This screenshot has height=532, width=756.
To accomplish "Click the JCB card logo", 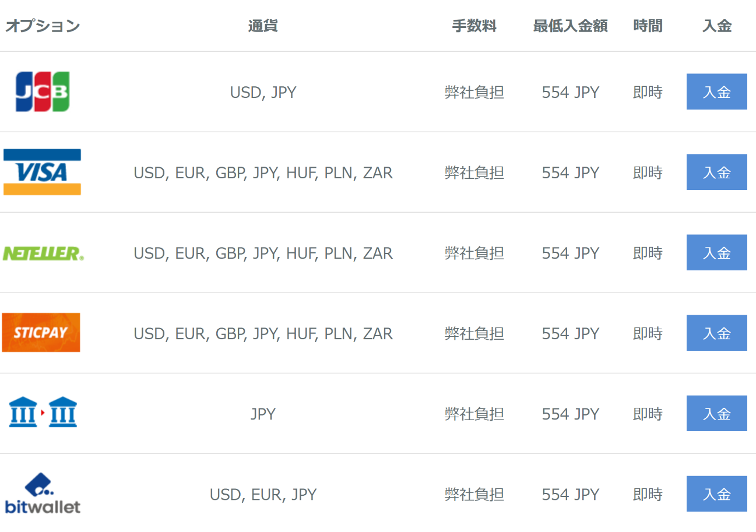I will pos(43,91).
